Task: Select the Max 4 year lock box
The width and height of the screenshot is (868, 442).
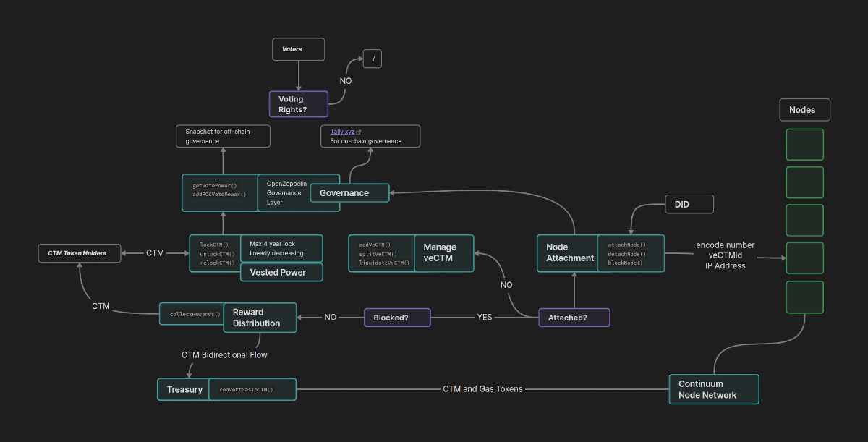Action: tap(281, 249)
